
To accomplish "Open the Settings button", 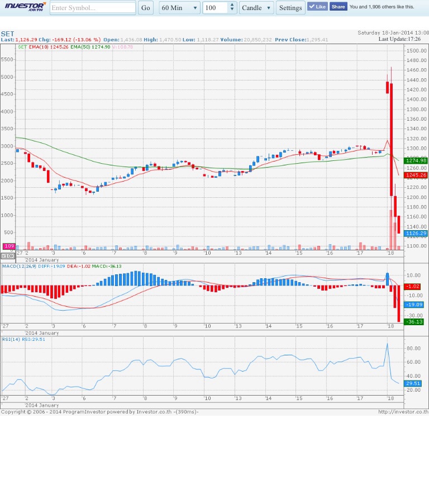I will [290, 8].
